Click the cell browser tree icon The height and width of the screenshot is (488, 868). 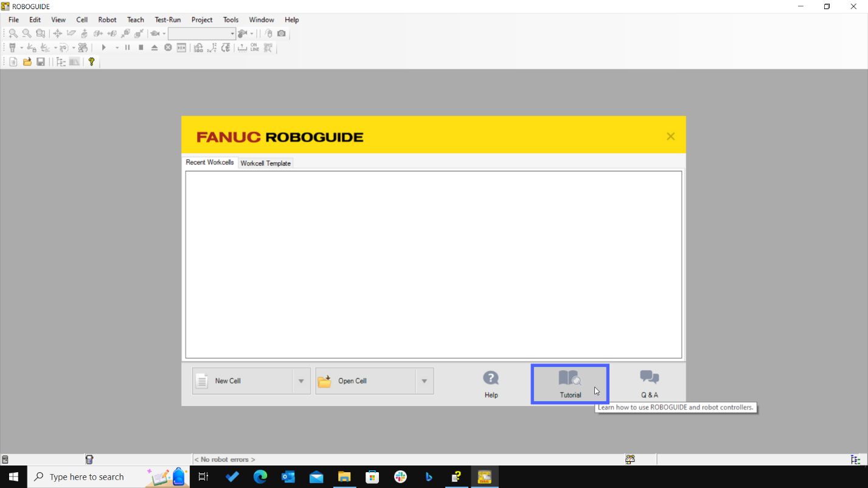pyautogui.click(x=61, y=61)
